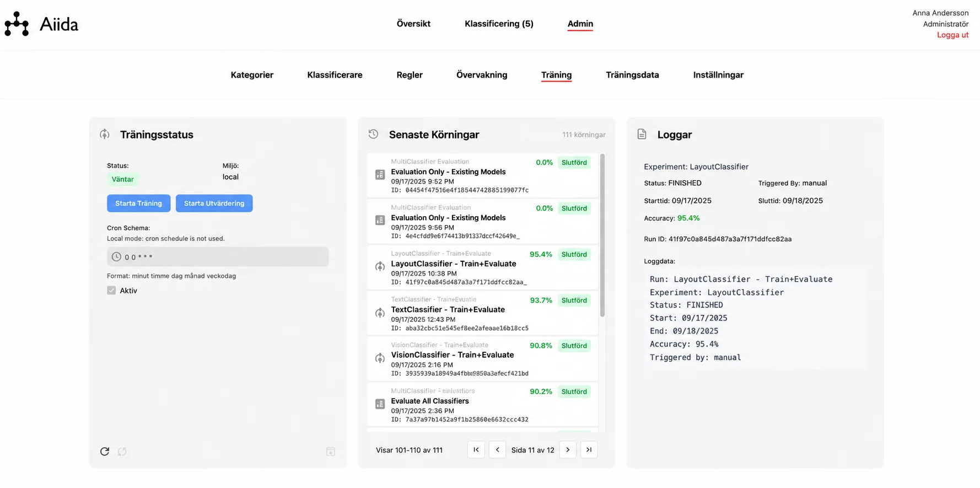Click the Aiida logo icon
The height and width of the screenshot is (488, 980).
pos(17,24)
